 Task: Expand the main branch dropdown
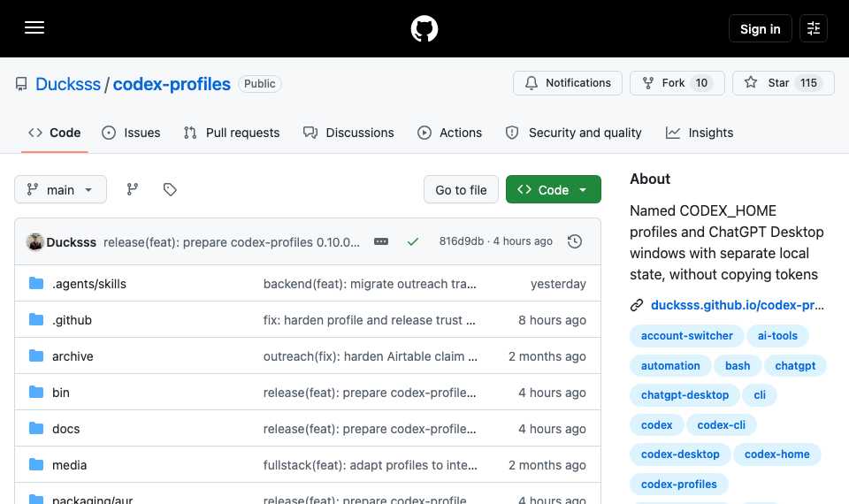(61, 189)
